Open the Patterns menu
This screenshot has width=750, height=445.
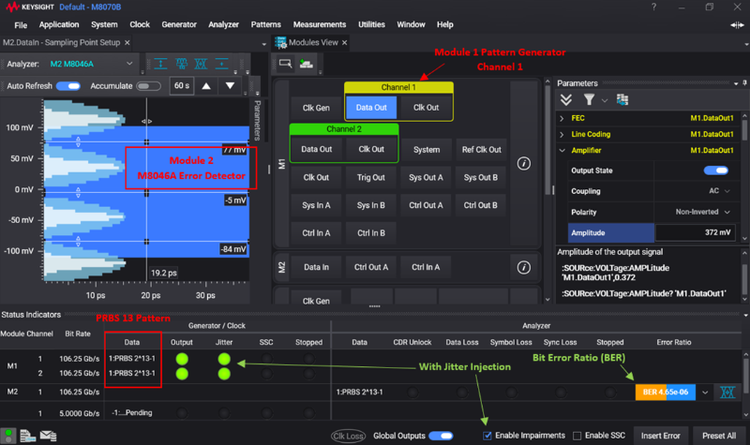(266, 24)
